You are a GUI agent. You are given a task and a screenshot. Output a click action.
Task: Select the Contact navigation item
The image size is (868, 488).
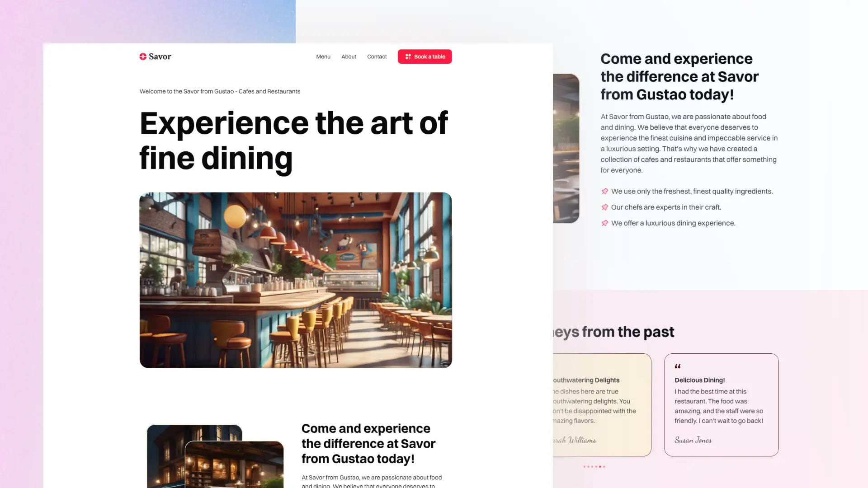(377, 56)
